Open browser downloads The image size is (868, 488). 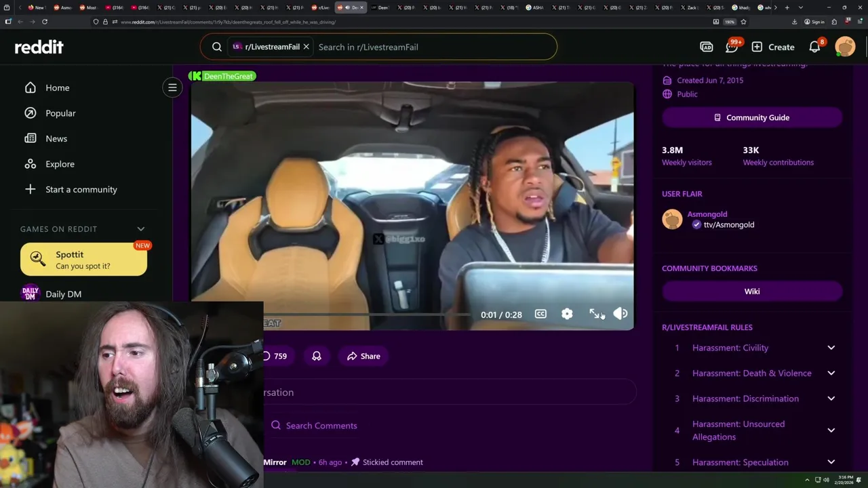pos(794,22)
